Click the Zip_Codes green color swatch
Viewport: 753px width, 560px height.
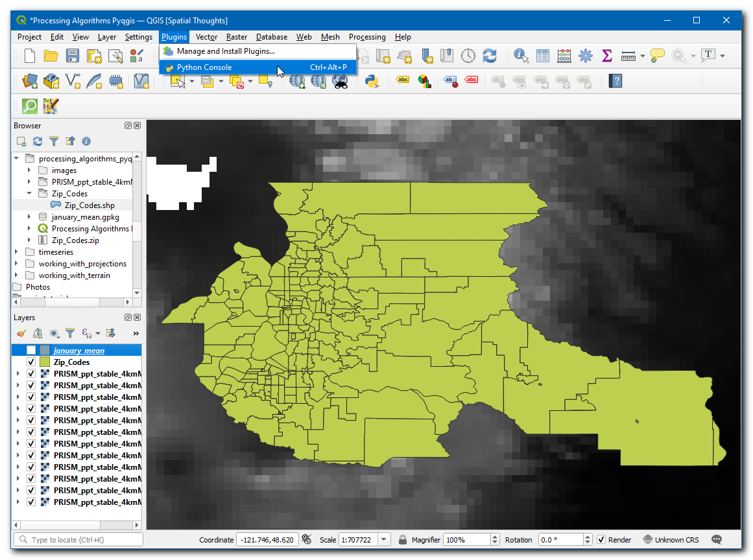[x=45, y=362]
